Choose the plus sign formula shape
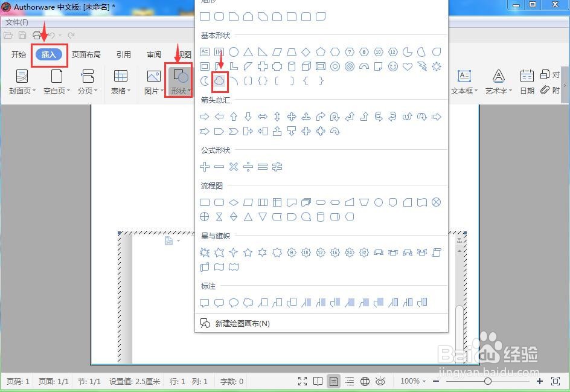The width and height of the screenshot is (570, 392). [205, 167]
